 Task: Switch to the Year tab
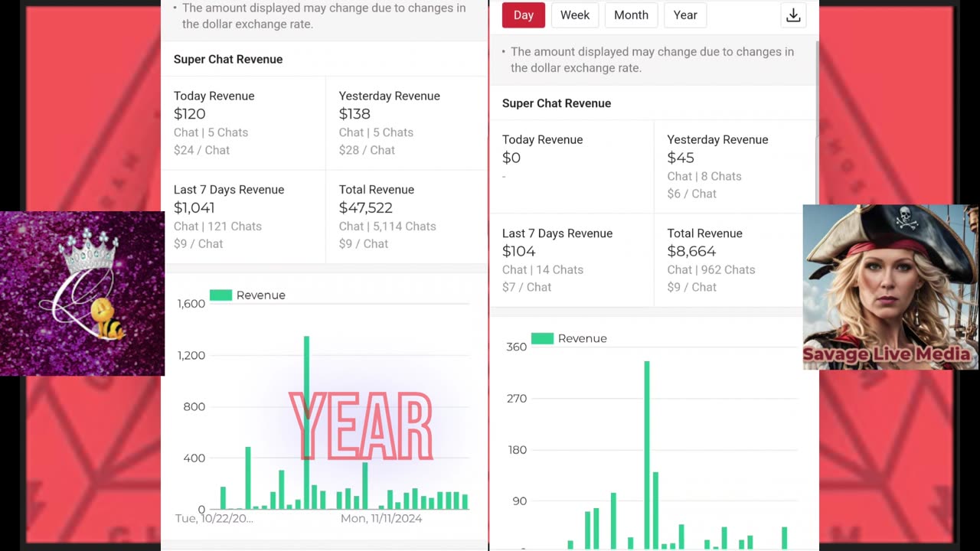click(685, 15)
